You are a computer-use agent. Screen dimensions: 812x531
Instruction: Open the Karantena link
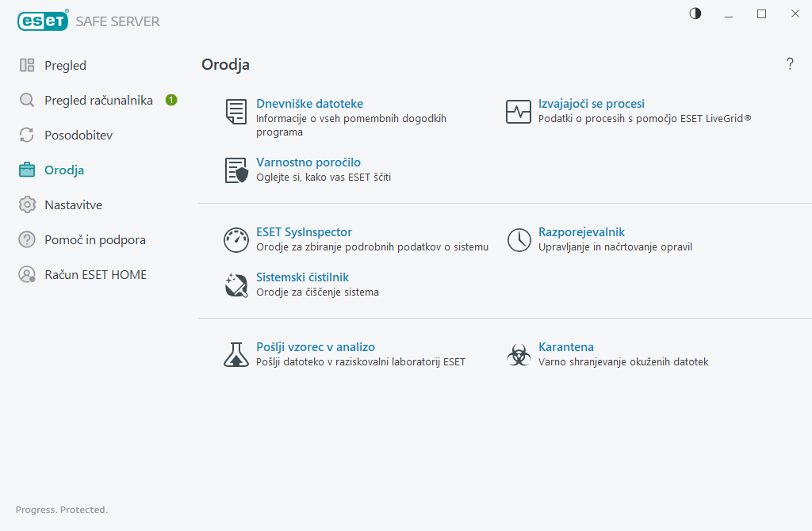pos(565,347)
